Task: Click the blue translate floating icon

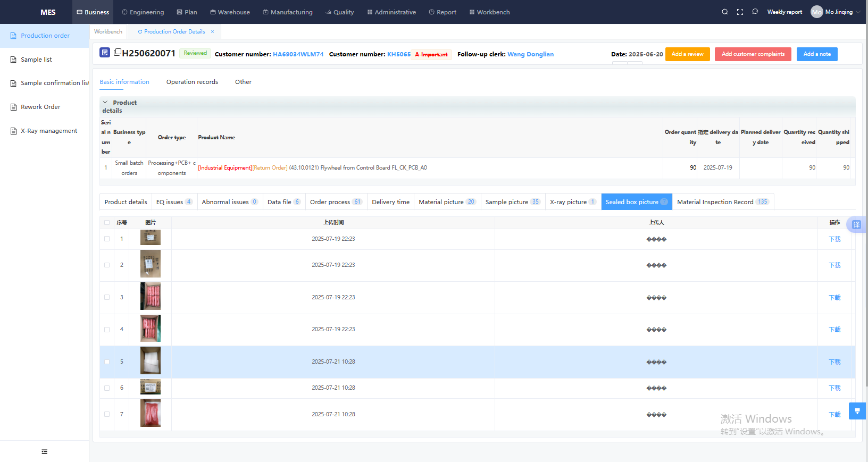Action: click(x=856, y=224)
